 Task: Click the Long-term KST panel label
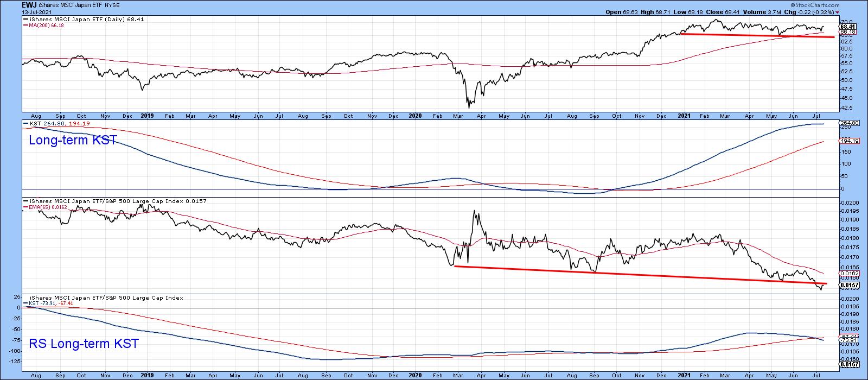[72, 141]
